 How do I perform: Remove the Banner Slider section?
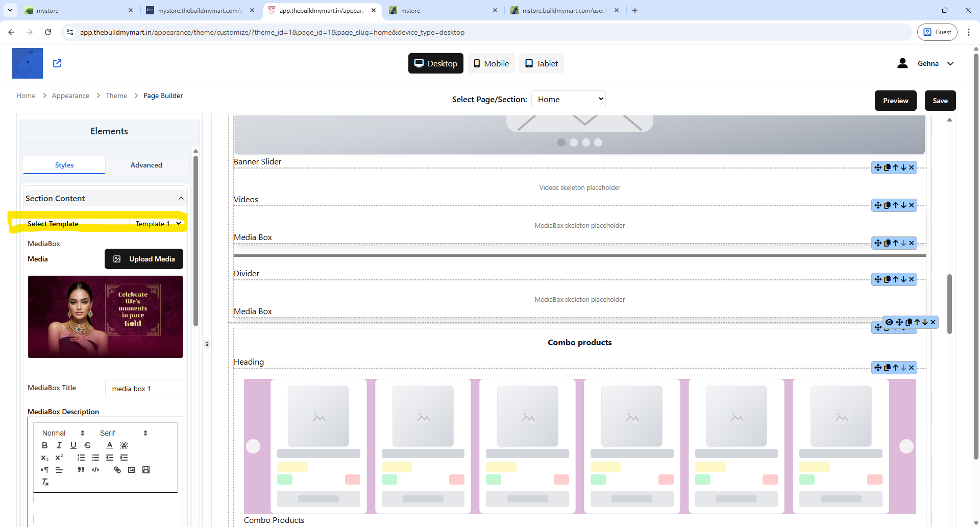pyautogui.click(x=912, y=167)
